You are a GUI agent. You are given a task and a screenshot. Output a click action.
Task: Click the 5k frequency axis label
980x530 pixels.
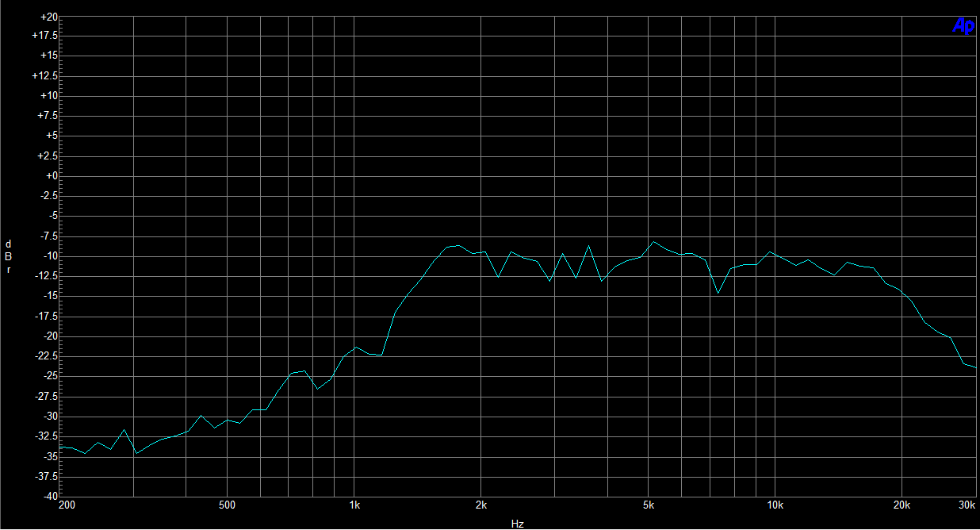(649, 505)
